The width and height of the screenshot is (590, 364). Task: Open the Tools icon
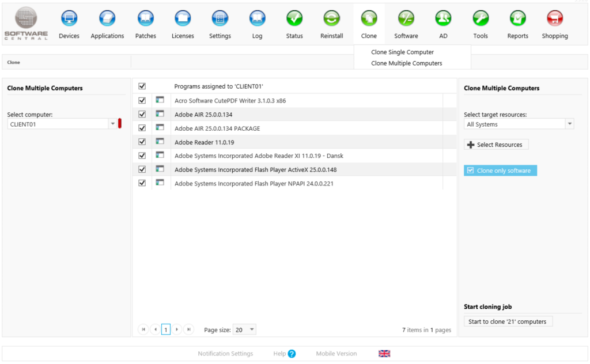481,18
